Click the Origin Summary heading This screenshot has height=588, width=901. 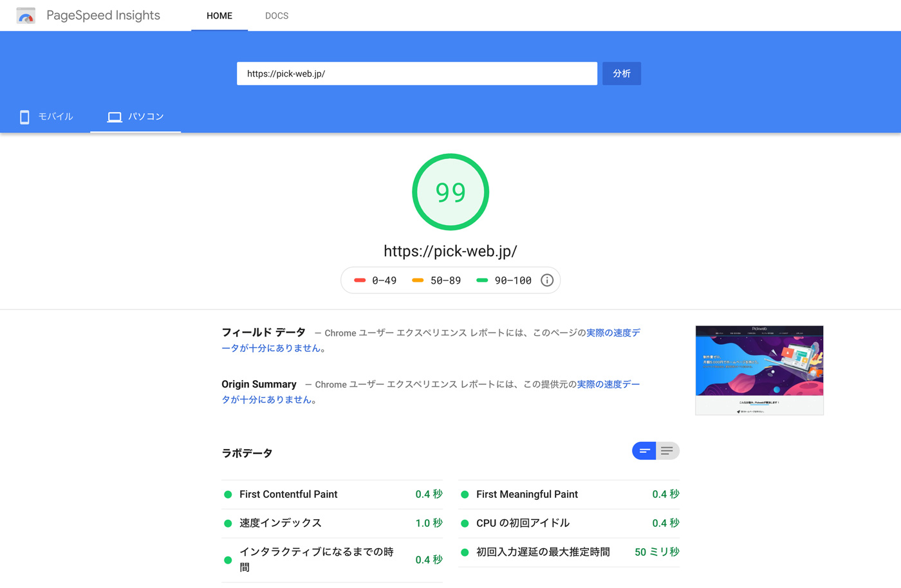[259, 384]
